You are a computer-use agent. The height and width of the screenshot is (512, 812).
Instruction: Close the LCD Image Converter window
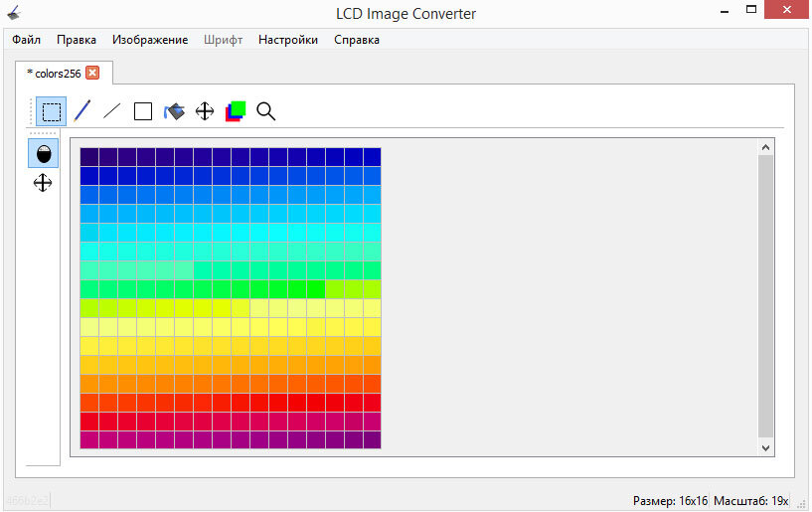click(x=787, y=9)
